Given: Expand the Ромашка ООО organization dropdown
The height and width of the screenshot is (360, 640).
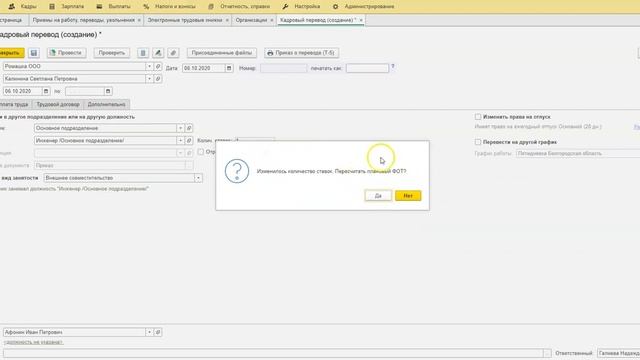Looking at the screenshot, I should click(x=149, y=66).
